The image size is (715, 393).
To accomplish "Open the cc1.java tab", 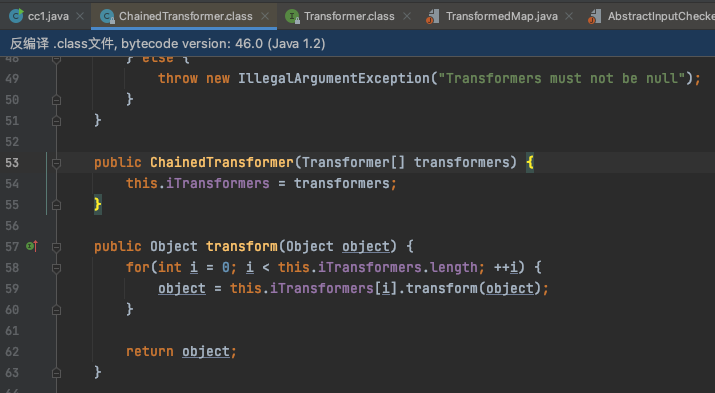I will click(48, 16).
